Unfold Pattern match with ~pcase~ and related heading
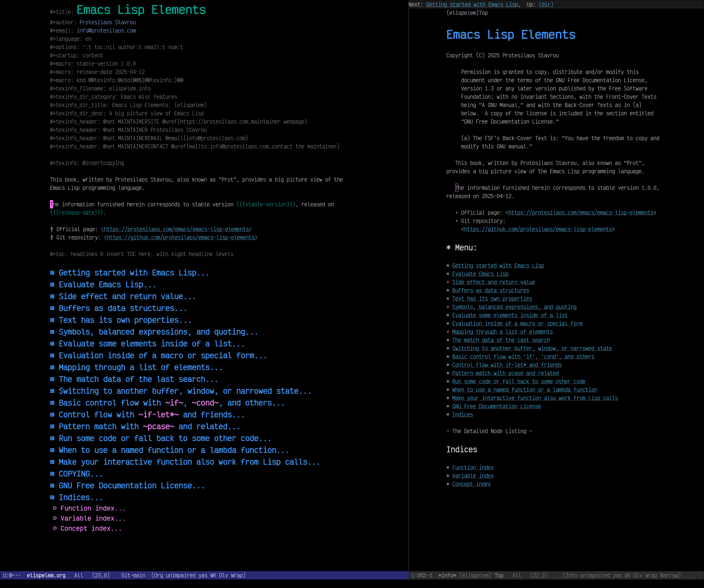 click(149, 427)
